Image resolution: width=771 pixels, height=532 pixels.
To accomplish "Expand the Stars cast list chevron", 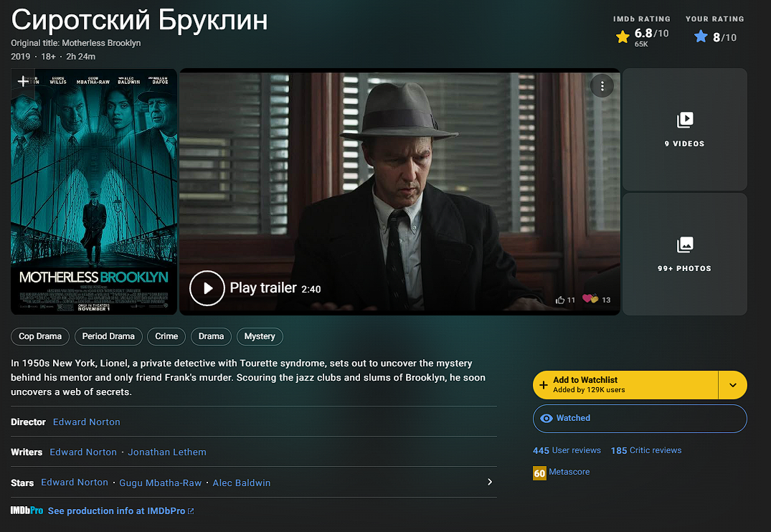I will tap(489, 482).
